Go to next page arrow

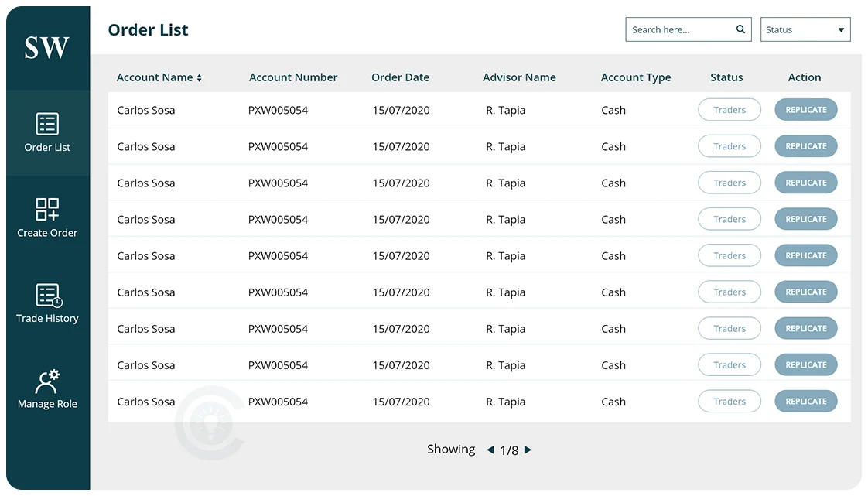[528, 450]
